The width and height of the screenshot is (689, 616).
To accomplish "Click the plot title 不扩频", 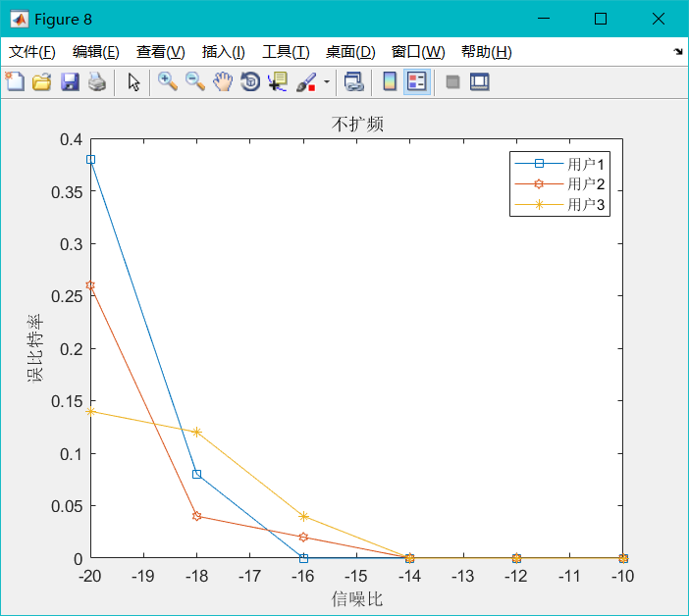I will tap(357, 125).
